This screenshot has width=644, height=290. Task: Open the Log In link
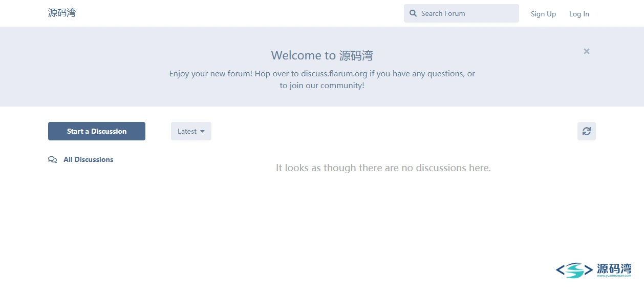pos(579,14)
